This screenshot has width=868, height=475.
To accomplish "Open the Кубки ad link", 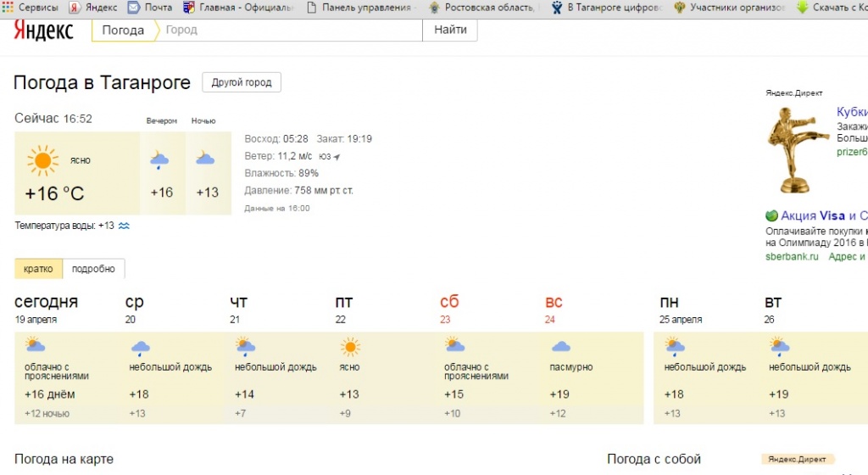I will [x=852, y=112].
